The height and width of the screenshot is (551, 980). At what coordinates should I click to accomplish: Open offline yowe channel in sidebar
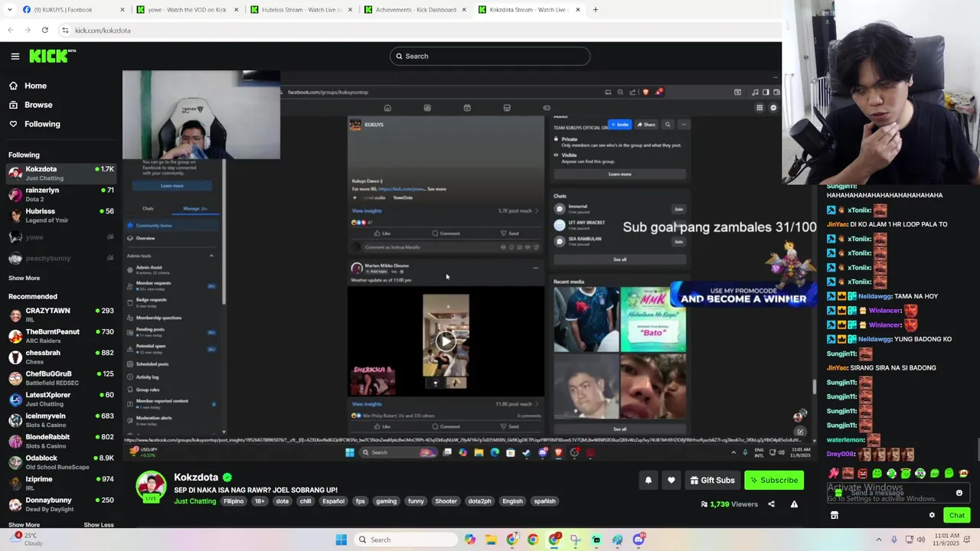point(61,237)
